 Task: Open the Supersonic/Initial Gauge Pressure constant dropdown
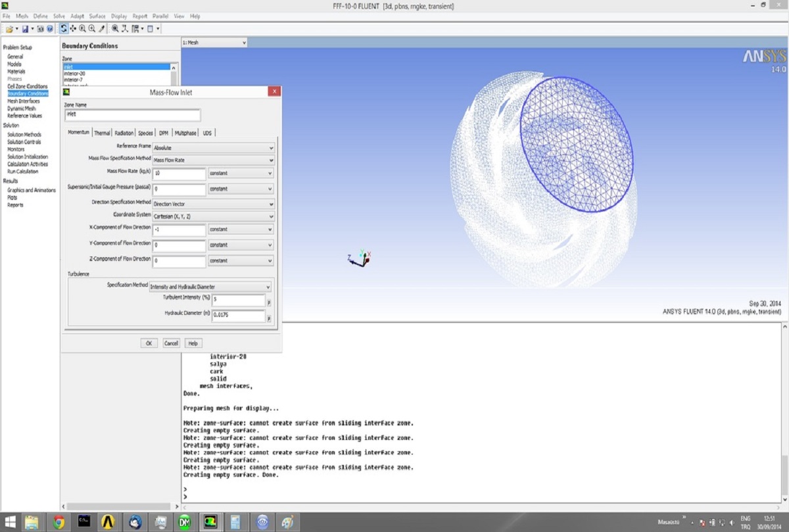point(241,189)
